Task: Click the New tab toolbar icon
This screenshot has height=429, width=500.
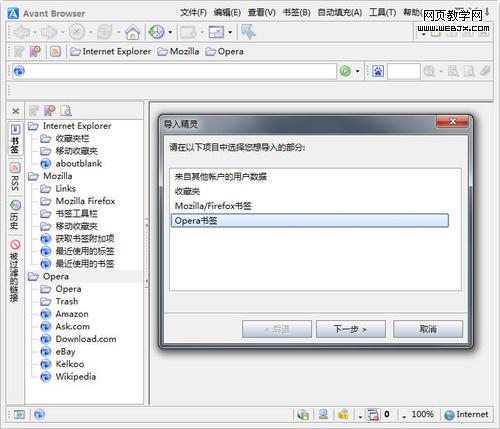Action: pos(188,32)
